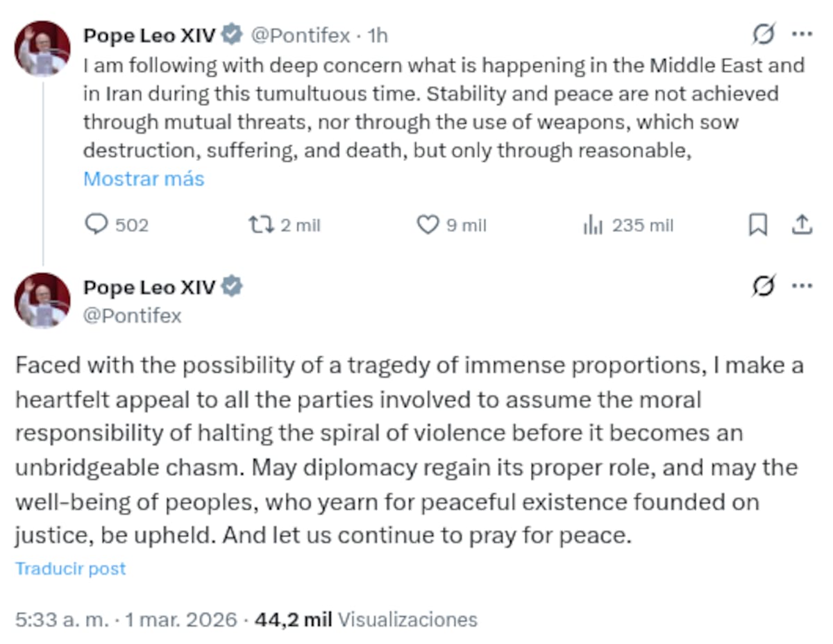The width and height of the screenshot is (833, 644).
Task: Open more options menu on first tweet
Action: point(802,34)
